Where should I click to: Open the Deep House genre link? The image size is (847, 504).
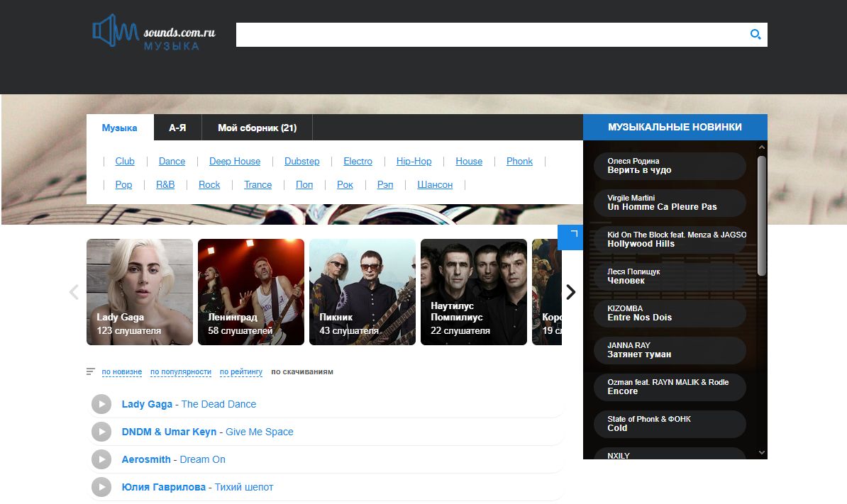(234, 161)
